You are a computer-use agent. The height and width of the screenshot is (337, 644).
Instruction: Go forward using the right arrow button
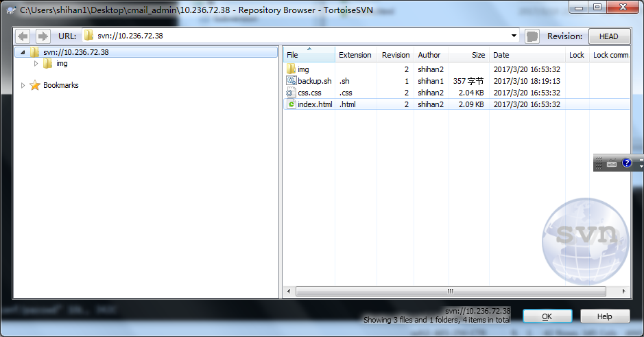coord(43,36)
